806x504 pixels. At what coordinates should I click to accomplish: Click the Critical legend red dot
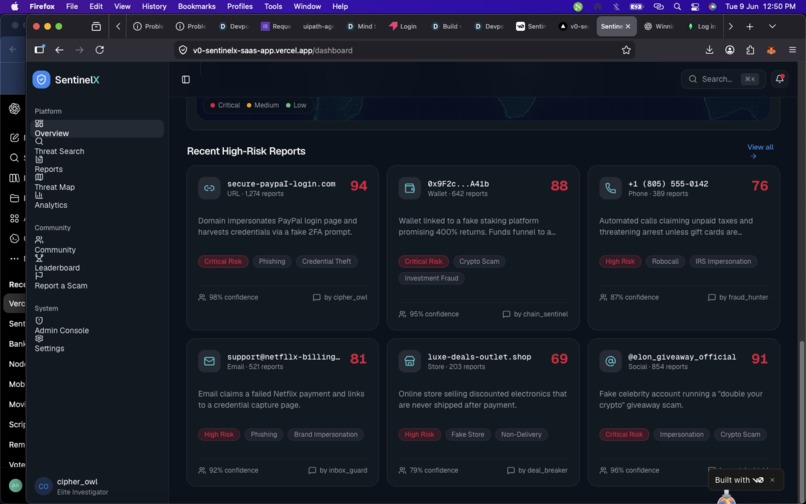(x=212, y=105)
